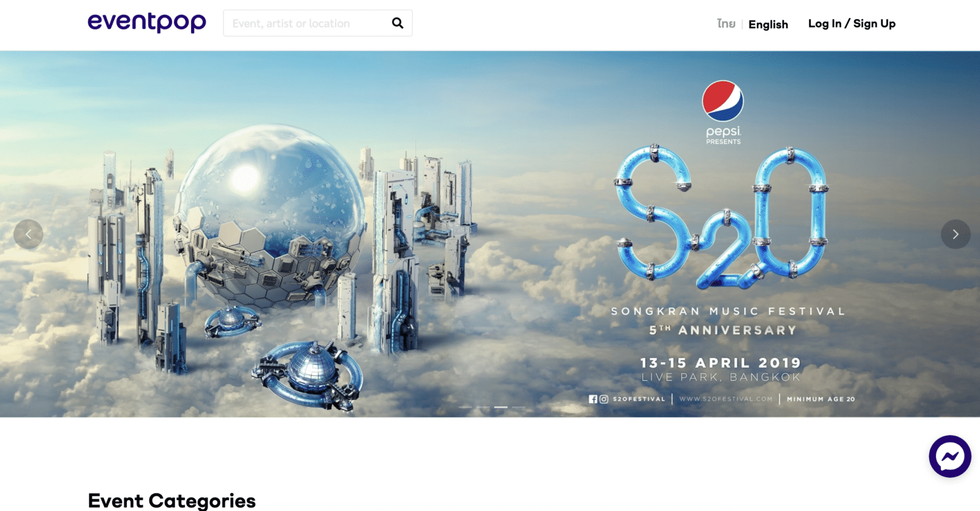The image size is (980, 511).
Task: Jump to the first carousel slide indicator
Action: [x=466, y=407]
